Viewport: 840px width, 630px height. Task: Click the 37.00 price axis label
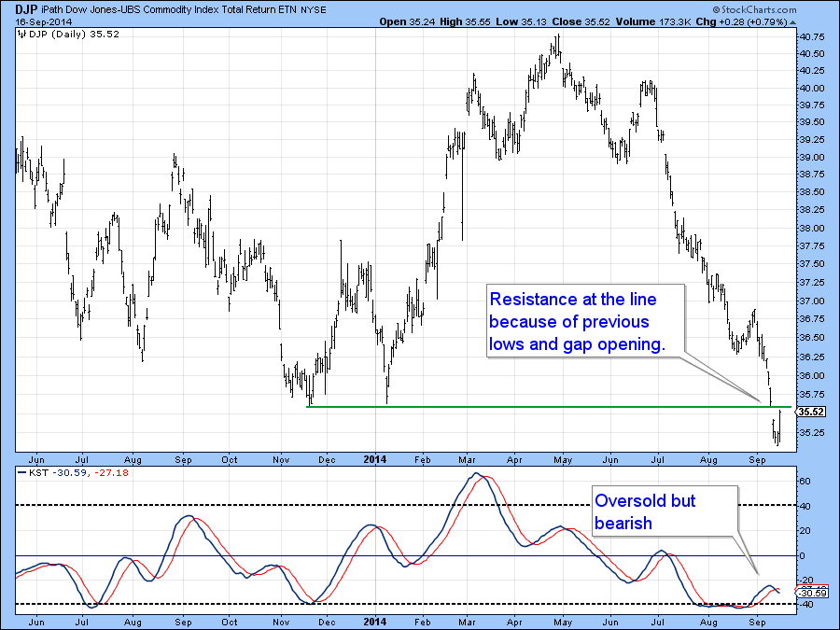[811, 301]
